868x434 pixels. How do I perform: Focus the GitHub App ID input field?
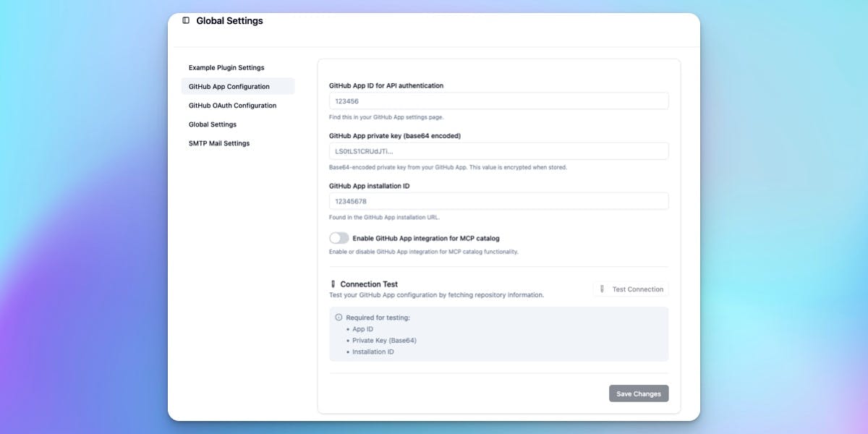pyautogui.click(x=498, y=101)
